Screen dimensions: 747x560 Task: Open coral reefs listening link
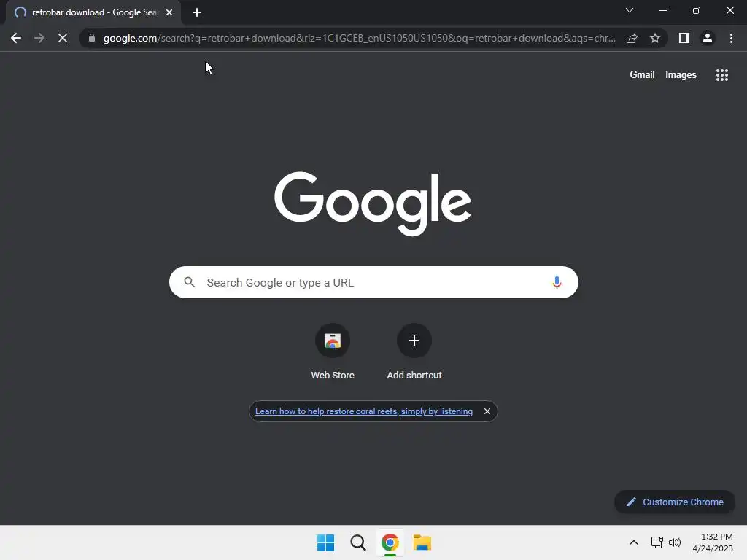(364, 411)
